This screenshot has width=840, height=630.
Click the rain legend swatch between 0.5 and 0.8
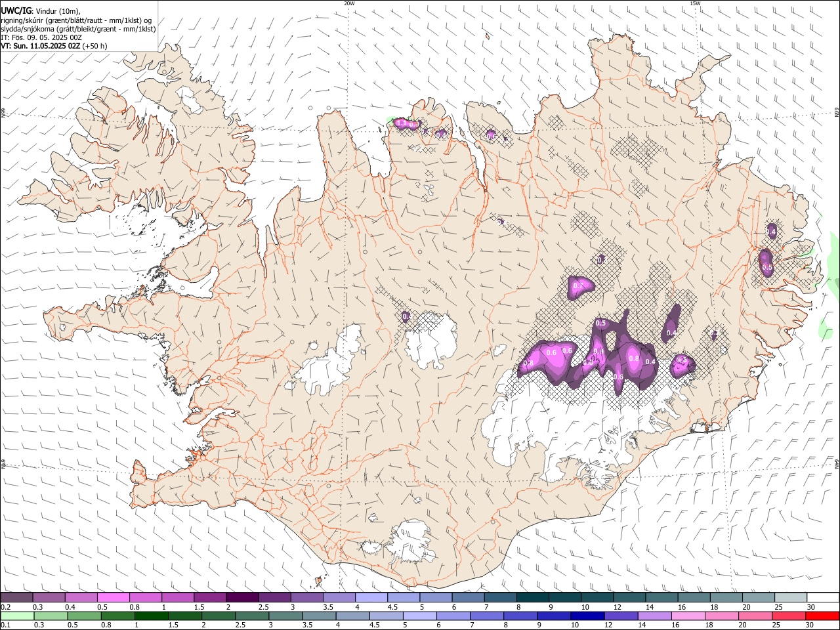(84, 616)
